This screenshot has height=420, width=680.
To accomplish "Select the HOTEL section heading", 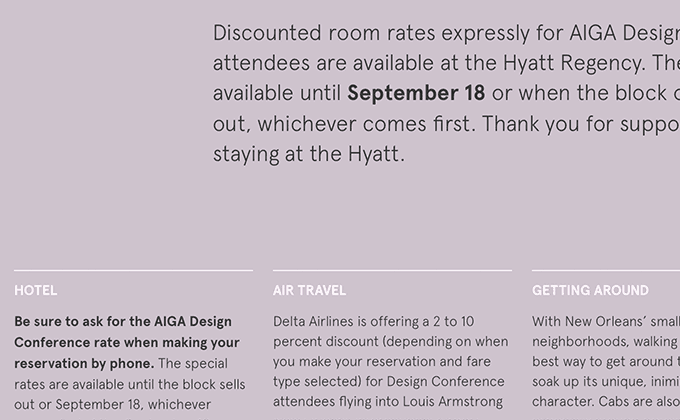I will click(x=36, y=290).
